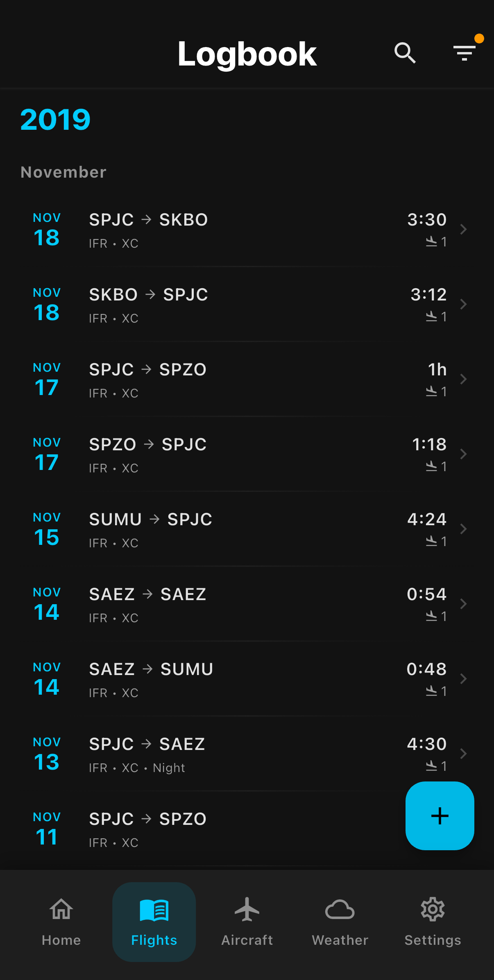494x980 pixels.
Task: Expand the SUMU to SPJC flight chevron
Action: (463, 529)
